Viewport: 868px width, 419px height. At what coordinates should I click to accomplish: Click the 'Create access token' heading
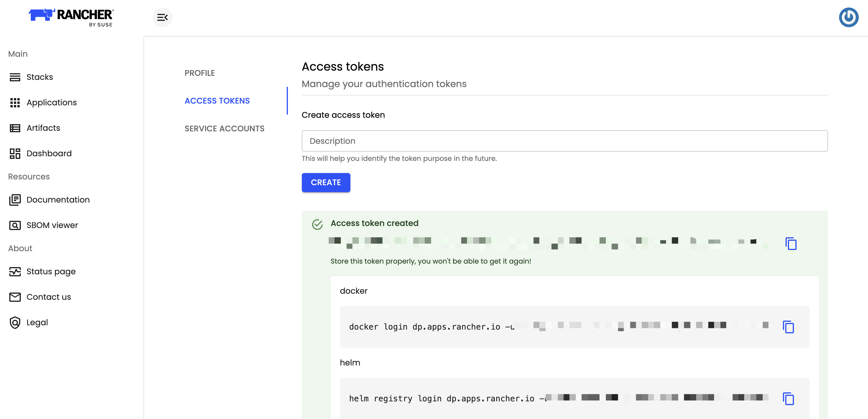coord(343,115)
